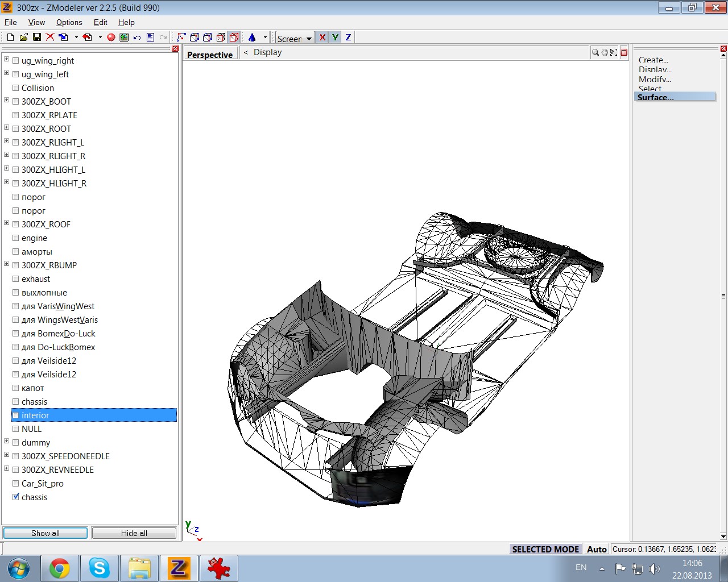
Task: Tick the exhaust checkbox
Action: click(16, 279)
